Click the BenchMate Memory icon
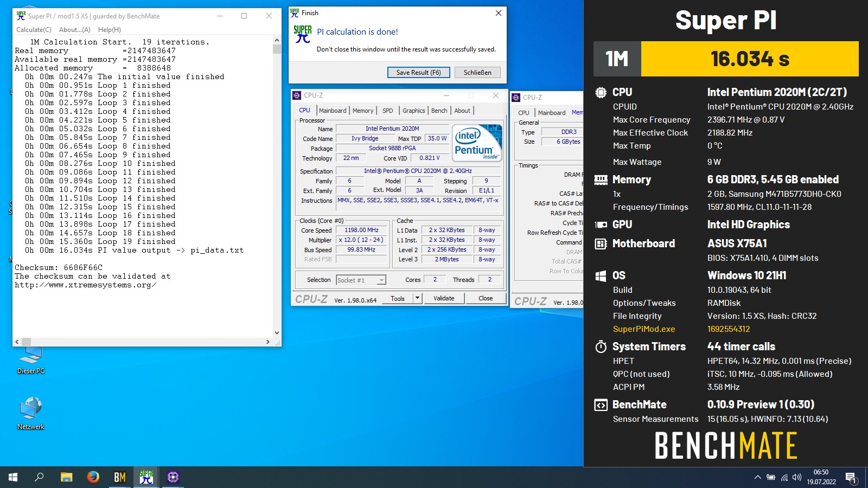Screen dimensions: 868x488 [601, 180]
